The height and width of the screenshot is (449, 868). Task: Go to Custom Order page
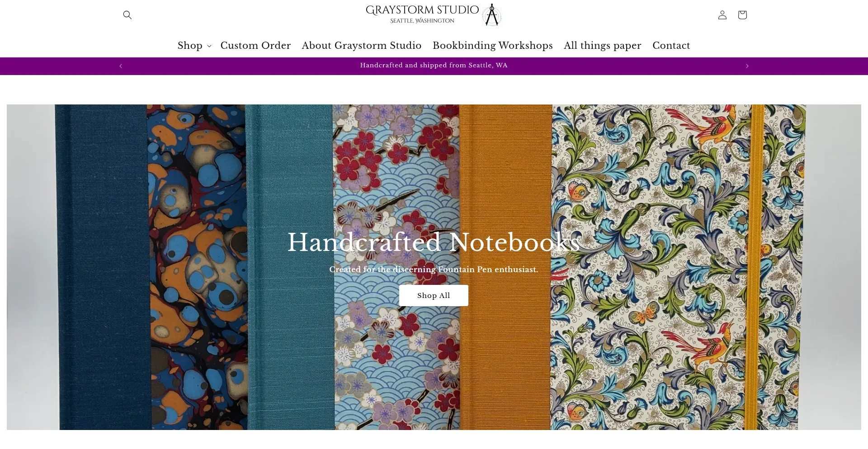click(x=255, y=46)
